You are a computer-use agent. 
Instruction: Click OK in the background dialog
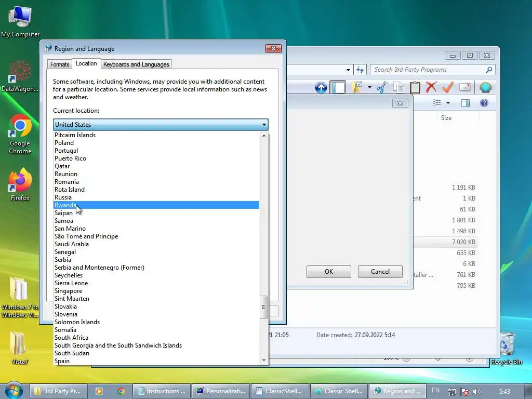(x=329, y=271)
